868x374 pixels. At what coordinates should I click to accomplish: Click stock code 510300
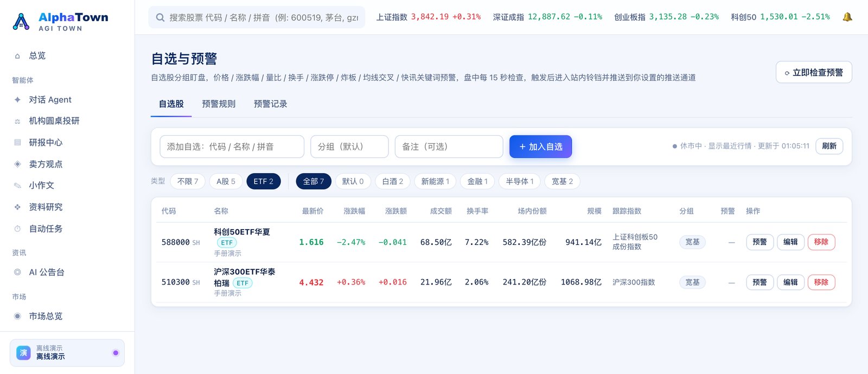[x=176, y=282]
